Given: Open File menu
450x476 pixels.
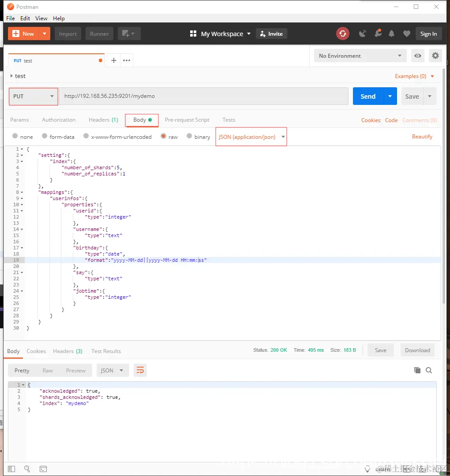Looking at the screenshot, I should point(10,18).
